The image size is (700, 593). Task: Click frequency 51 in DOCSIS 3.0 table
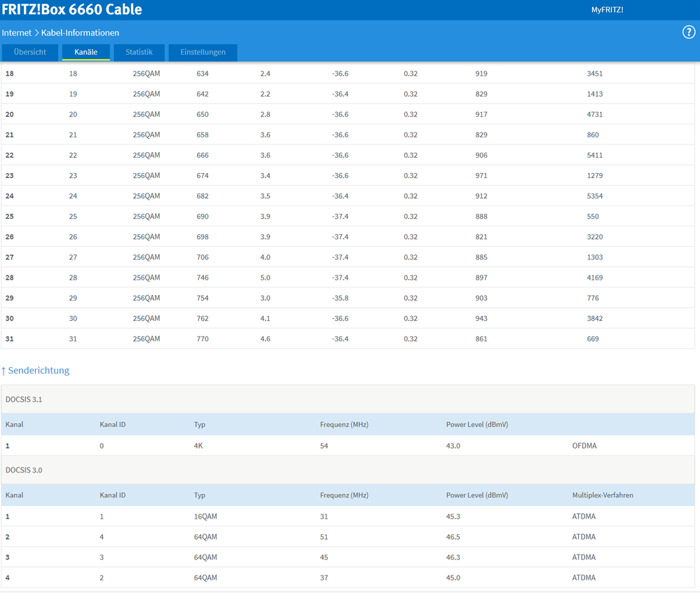tap(324, 537)
